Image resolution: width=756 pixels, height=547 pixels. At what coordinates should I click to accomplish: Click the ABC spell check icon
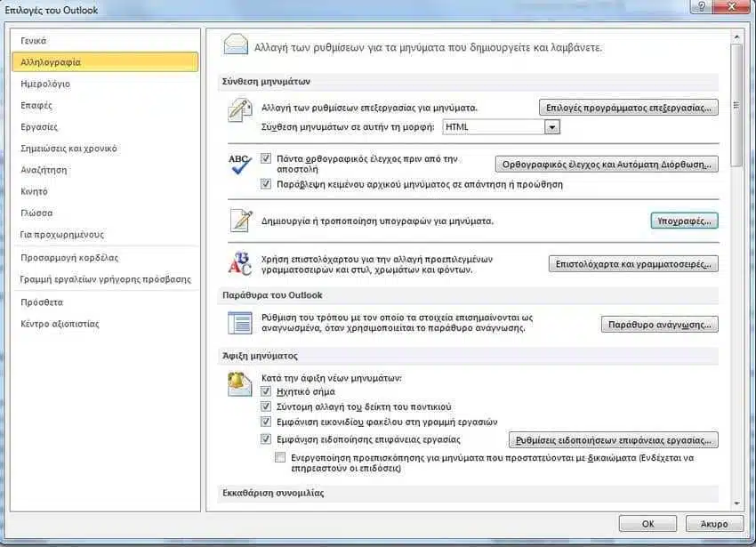point(239,164)
